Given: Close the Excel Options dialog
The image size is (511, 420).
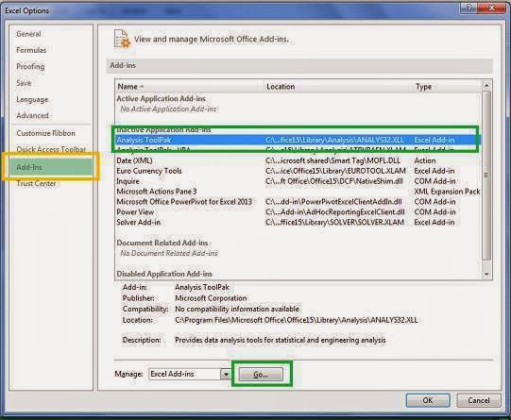Looking at the screenshot, I should point(491,8).
